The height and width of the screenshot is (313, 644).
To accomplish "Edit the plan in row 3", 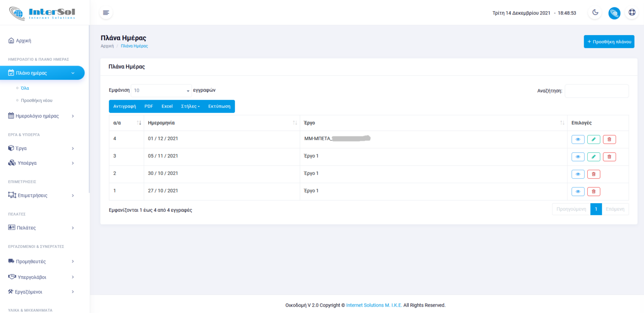I will tap(593, 157).
